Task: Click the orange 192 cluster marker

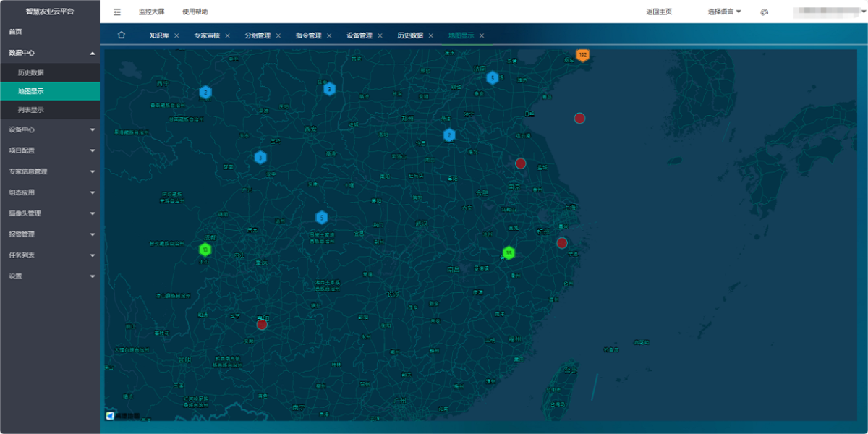Action: [582, 55]
